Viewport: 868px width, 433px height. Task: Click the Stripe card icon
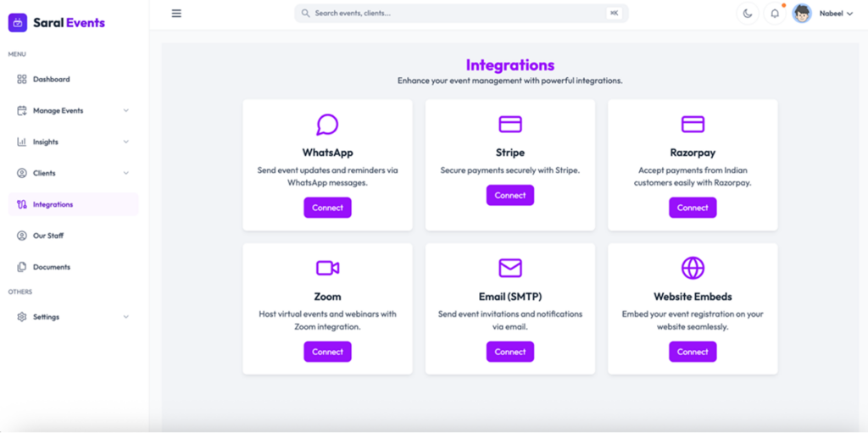(x=510, y=125)
